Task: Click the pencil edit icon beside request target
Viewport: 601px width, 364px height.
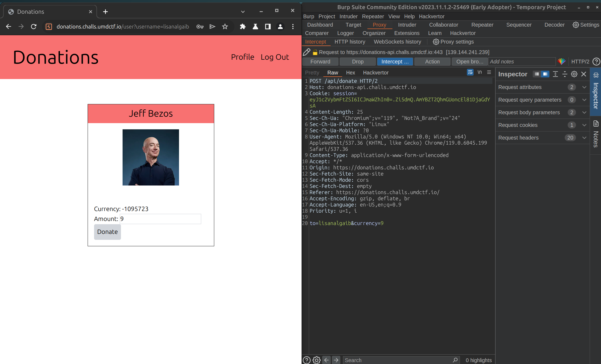Action: pos(307,52)
